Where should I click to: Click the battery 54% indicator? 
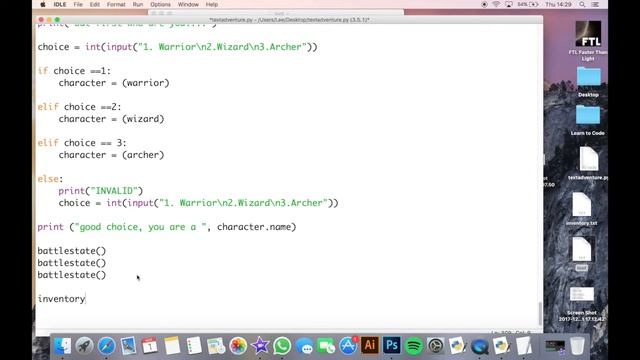(528, 4)
